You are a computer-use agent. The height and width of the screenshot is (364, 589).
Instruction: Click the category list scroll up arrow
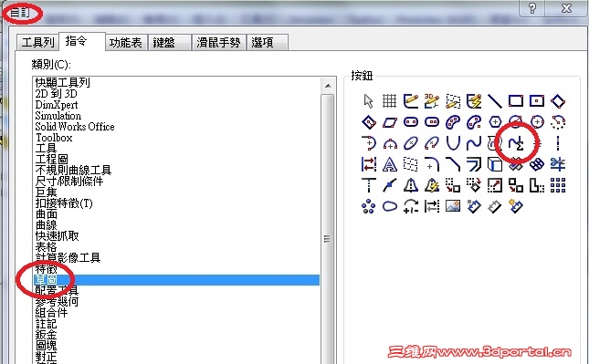click(x=328, y=86)
